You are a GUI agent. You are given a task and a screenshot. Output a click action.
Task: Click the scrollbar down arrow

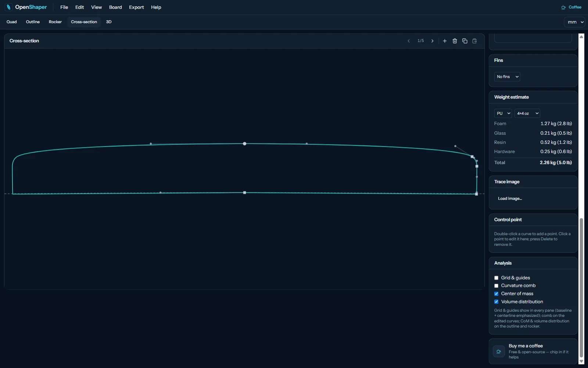point(581,361)
